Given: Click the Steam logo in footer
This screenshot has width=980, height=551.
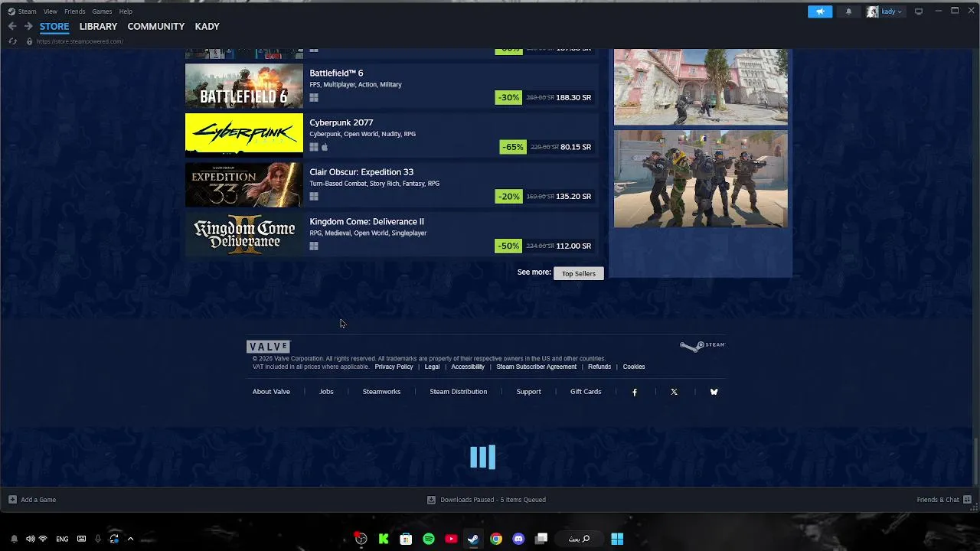Looking at the screenshot, I should tap(702, 346).
